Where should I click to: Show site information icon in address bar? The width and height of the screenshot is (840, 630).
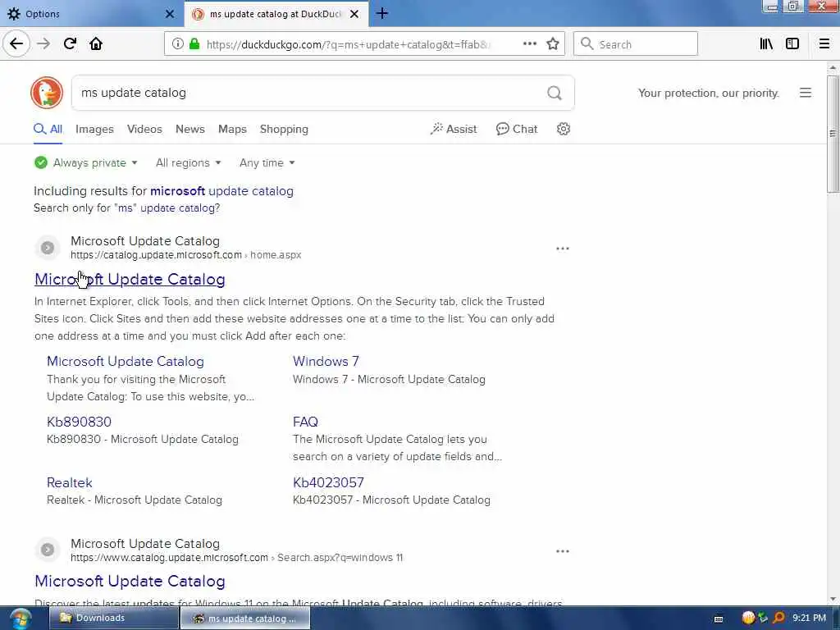click(177, 44)
